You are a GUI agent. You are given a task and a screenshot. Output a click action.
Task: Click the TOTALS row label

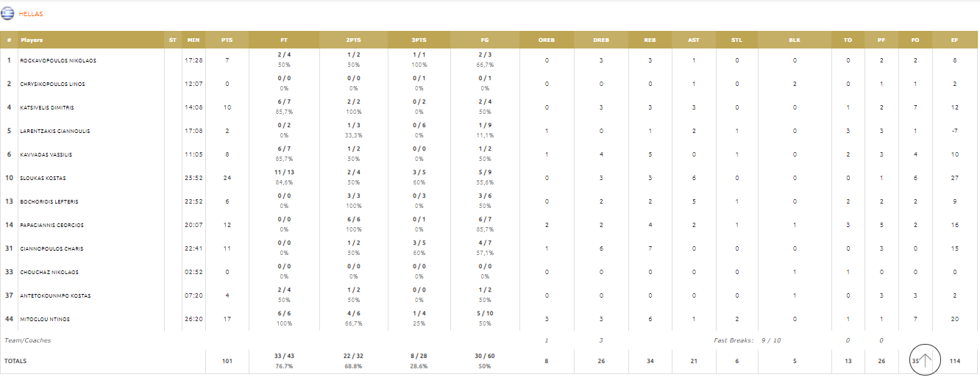[x=15, y=362]
